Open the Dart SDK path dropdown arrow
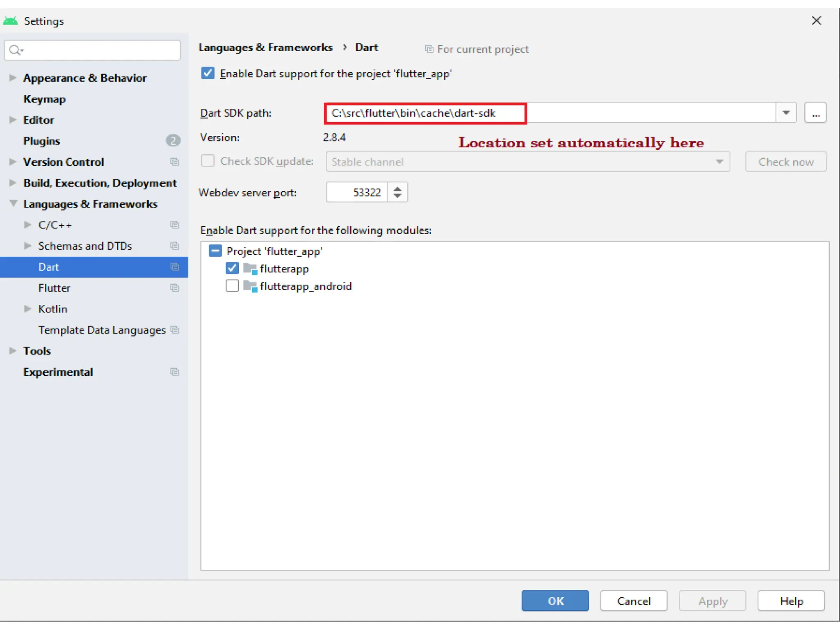 786,113
